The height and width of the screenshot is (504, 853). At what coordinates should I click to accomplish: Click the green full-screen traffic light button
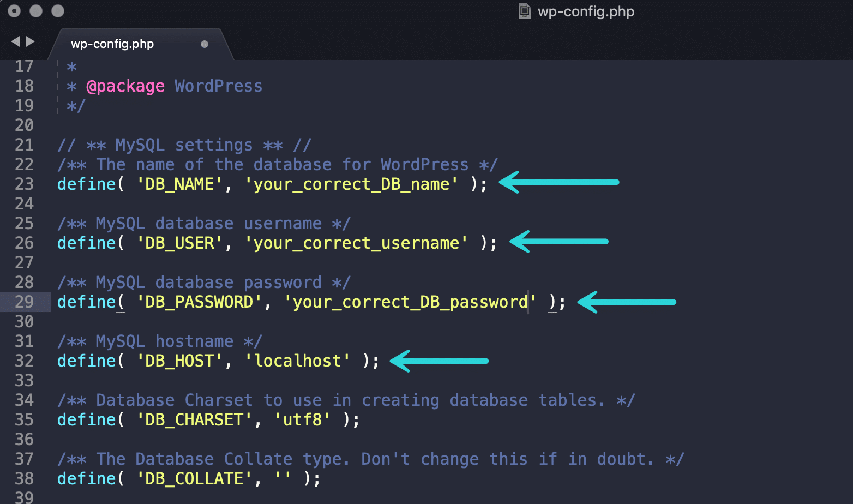(59, 10)
